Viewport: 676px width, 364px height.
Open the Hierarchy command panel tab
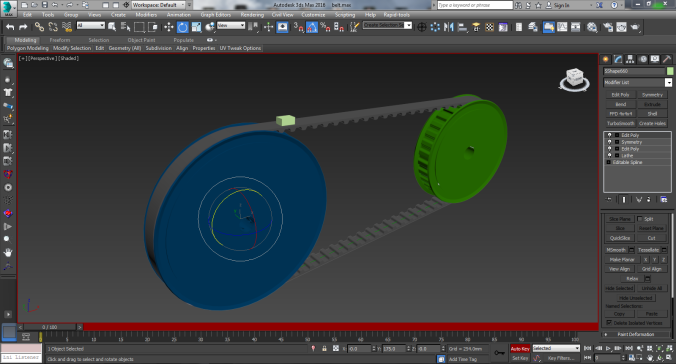[630, 59]
